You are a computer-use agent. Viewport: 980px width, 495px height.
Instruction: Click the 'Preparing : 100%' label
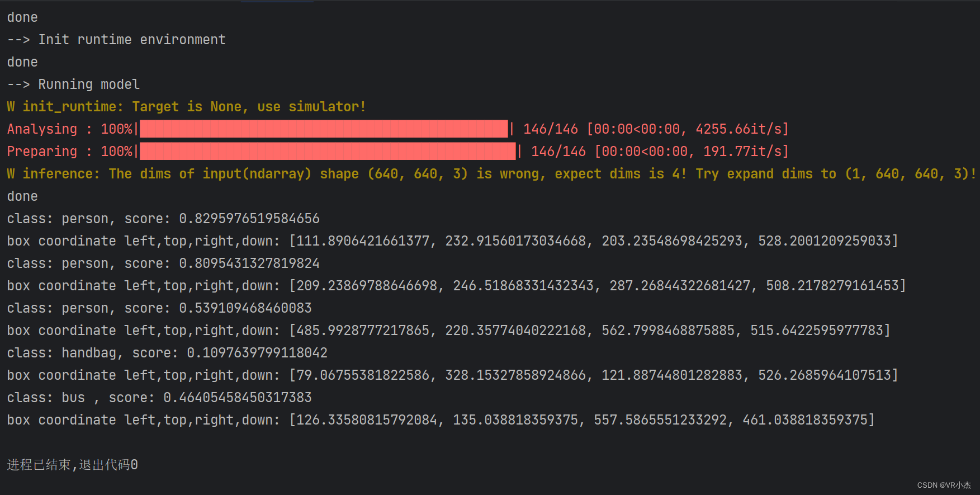pos(70,152)
